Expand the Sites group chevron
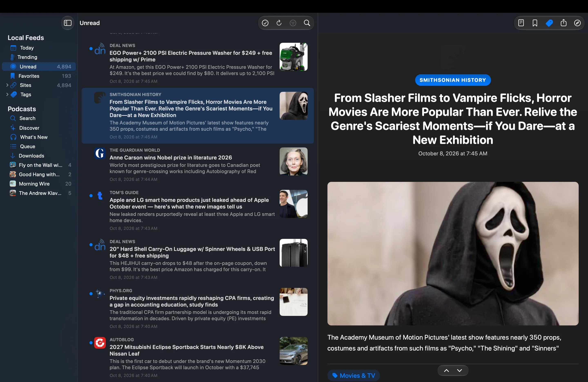Image resolution: width=588 pixels, height=382 pixels. (7, 85)
